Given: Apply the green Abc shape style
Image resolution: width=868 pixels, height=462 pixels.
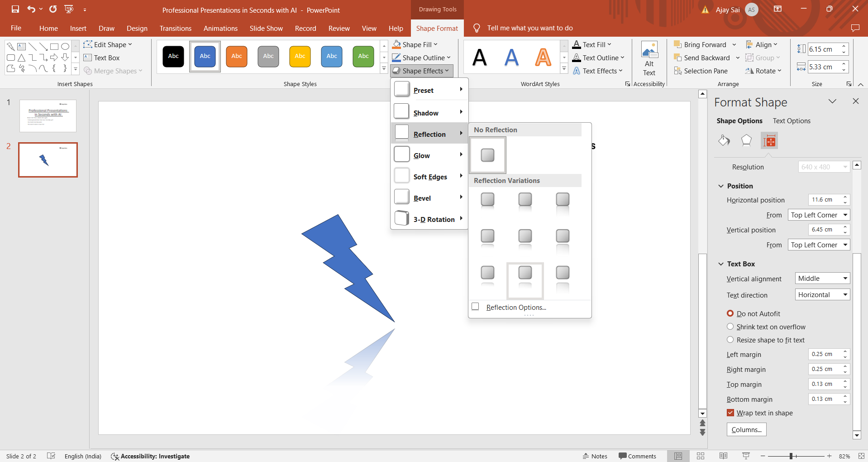Looking at the screenshot, I should tap(363, 56).
